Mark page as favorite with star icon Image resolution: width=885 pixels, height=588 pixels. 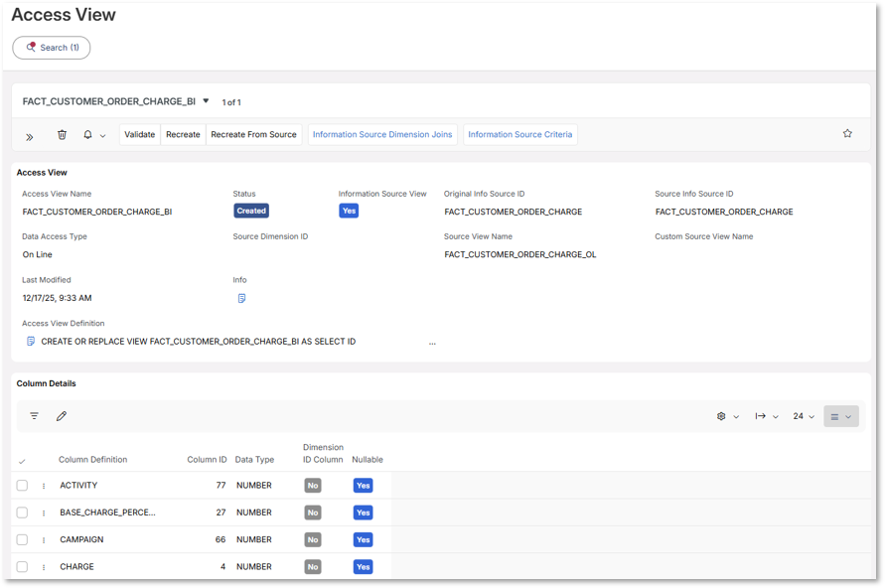tap(847, 133)
